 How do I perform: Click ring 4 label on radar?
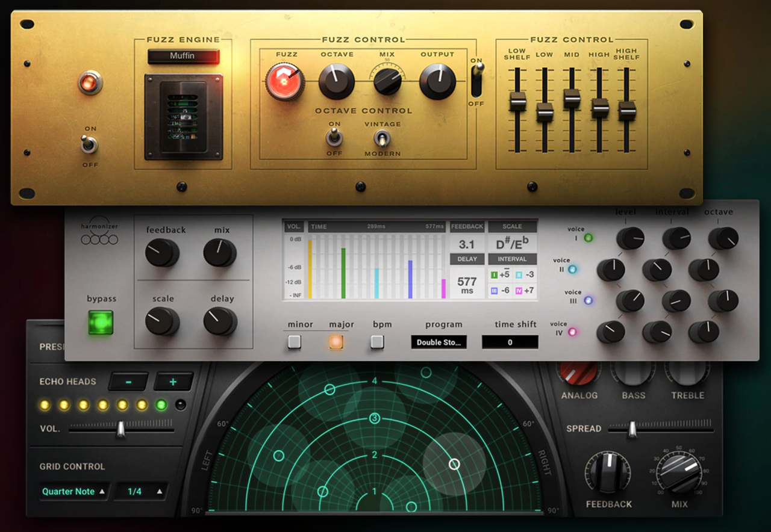pos(375,381)
